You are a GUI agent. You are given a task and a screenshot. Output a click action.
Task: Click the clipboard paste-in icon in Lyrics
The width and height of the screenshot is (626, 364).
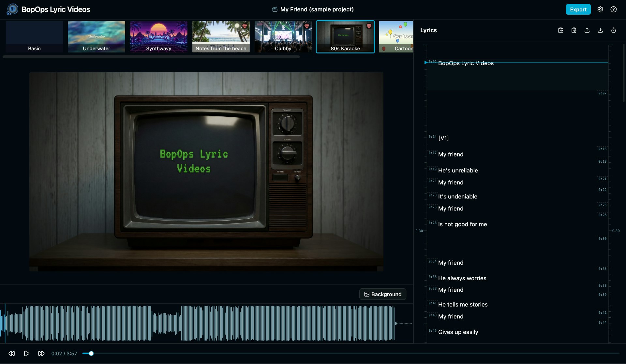pyautogui.click(x=574, y=30)
